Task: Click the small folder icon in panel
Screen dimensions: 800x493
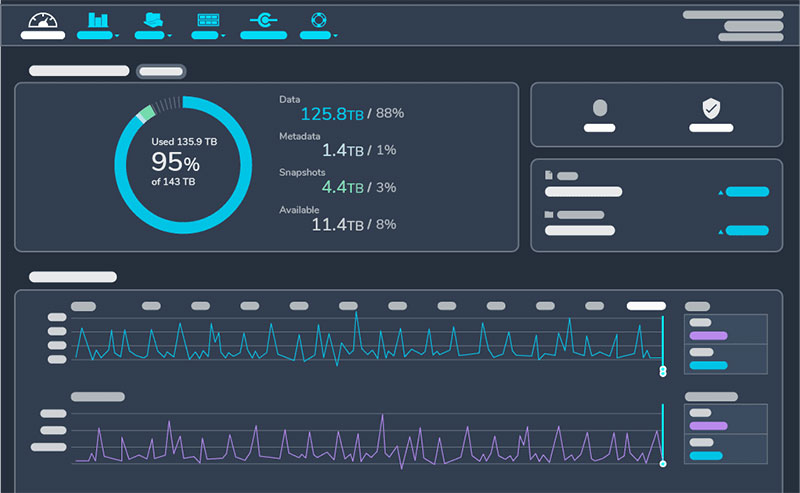Action: [549, 214]
